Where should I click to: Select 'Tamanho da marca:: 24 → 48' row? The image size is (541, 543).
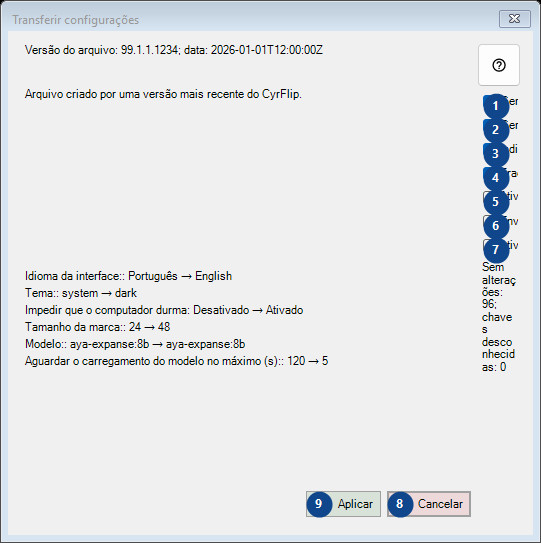point(97,327)
